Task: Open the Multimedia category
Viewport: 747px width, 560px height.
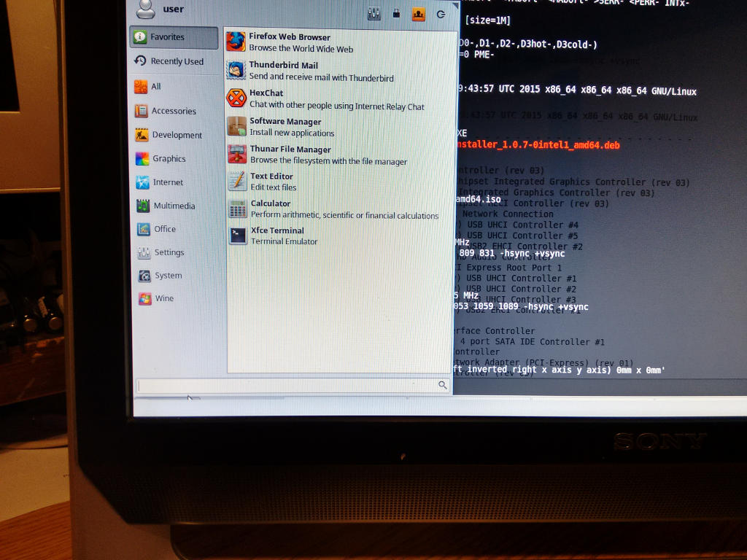Action: pos(174,206)
